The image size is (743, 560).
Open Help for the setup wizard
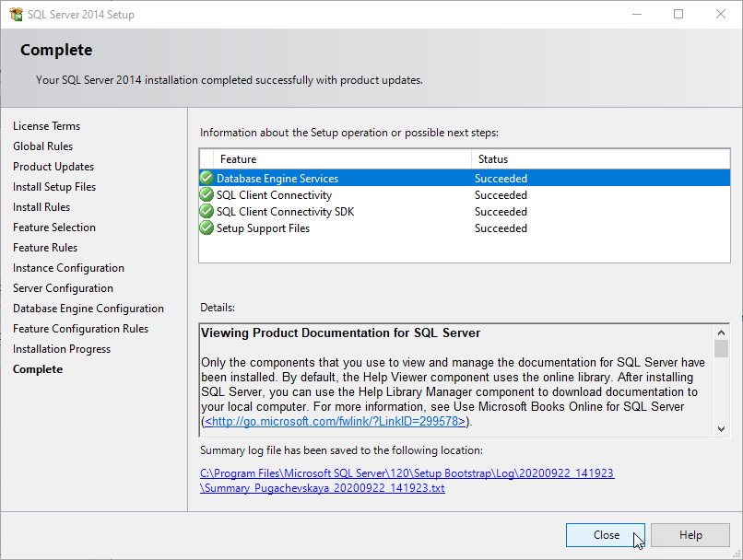(690, 535)
